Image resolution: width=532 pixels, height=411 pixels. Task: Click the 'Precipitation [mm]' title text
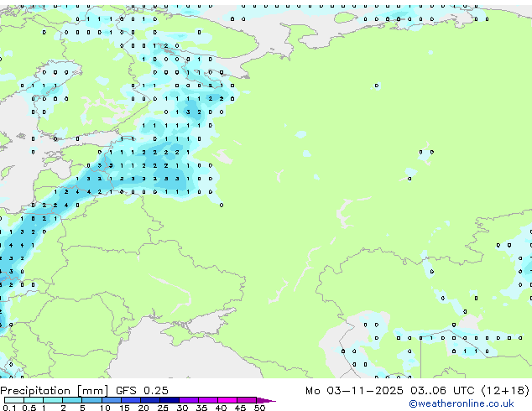point(55,391)
